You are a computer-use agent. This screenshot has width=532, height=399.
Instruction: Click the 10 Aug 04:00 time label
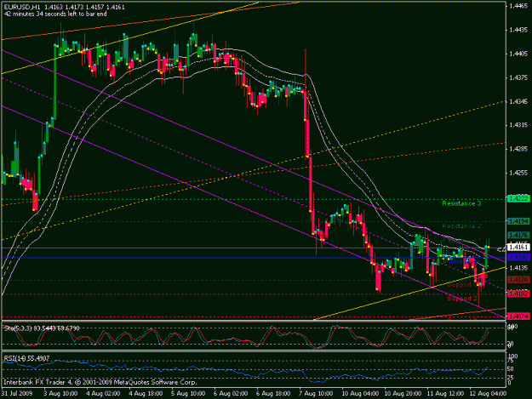(360, 394)
